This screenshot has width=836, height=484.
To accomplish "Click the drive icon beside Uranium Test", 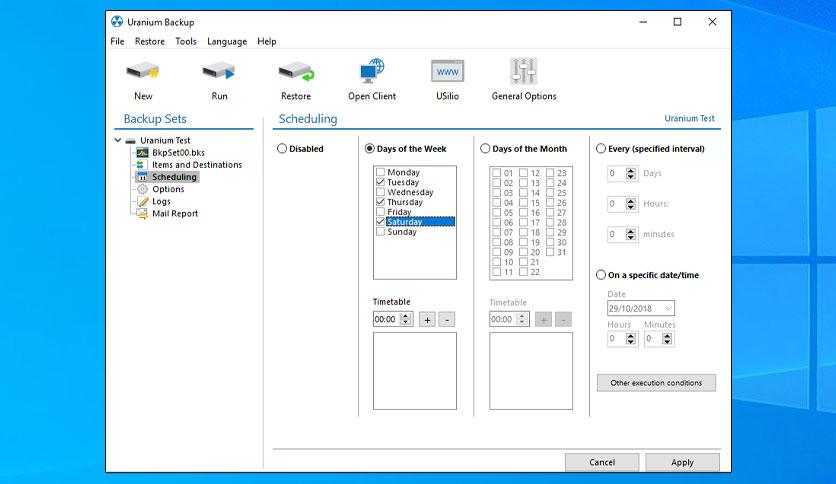I will pos(131,141).
